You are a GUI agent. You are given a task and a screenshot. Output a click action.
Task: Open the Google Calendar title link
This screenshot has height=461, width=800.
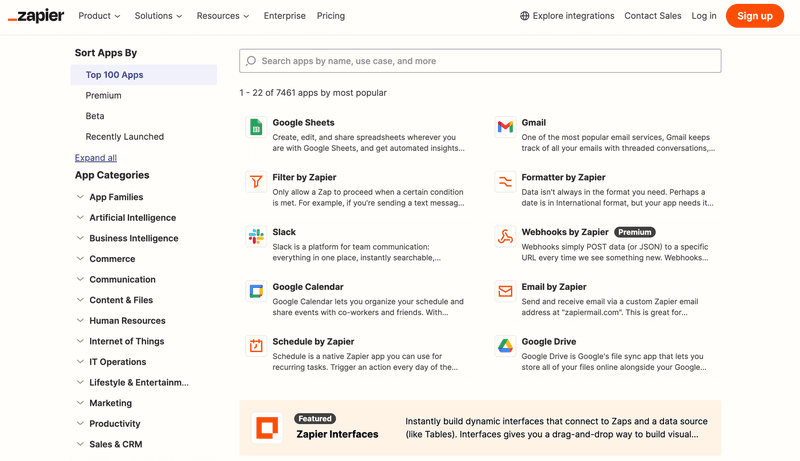coord(308,287)
